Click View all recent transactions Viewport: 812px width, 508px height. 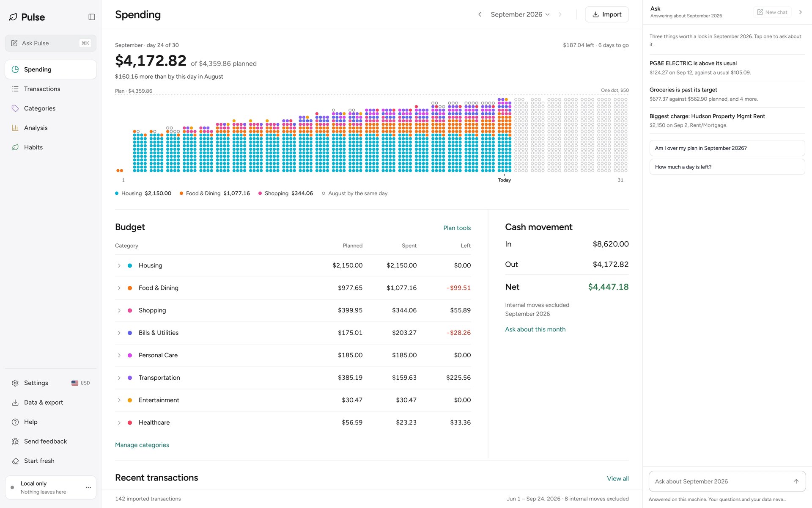coord(617,478)
